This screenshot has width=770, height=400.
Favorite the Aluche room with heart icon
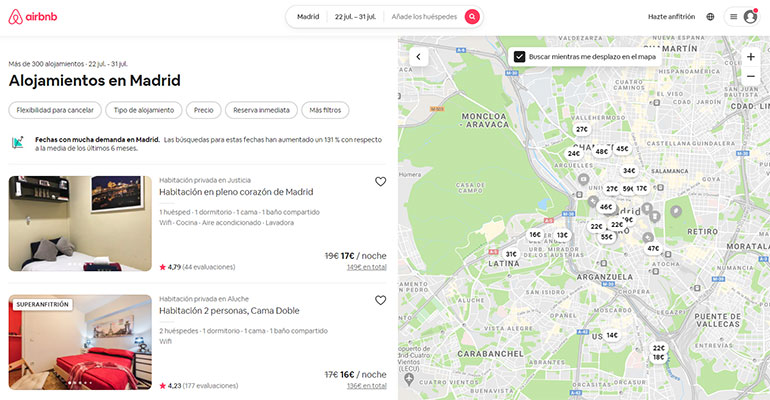tap(380, 300)
